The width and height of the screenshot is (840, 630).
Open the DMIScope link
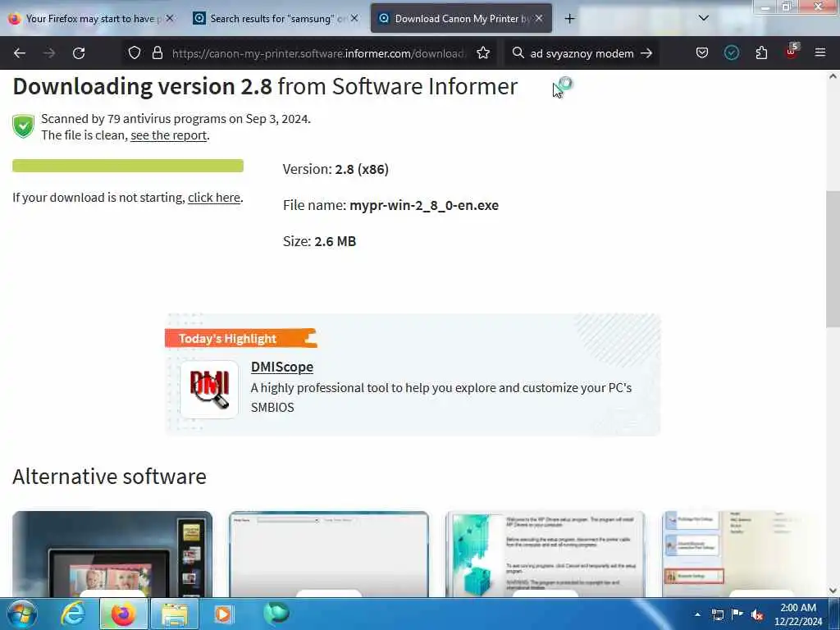click(282, 367)
